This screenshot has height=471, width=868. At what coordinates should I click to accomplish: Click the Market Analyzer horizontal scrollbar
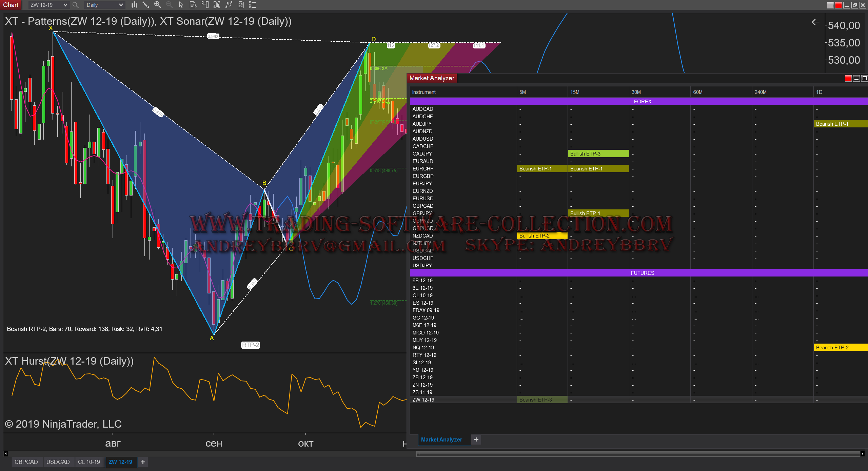click(x=637, y=453)
